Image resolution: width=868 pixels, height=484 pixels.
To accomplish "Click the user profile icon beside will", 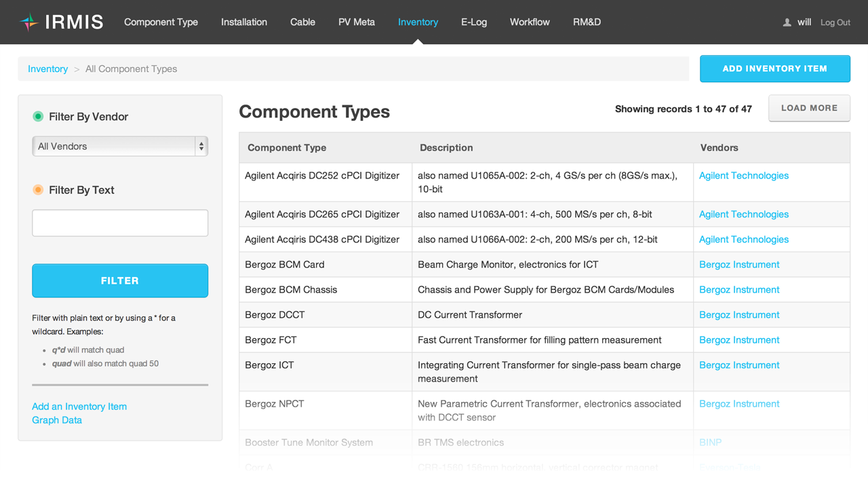I will (787, 22).
